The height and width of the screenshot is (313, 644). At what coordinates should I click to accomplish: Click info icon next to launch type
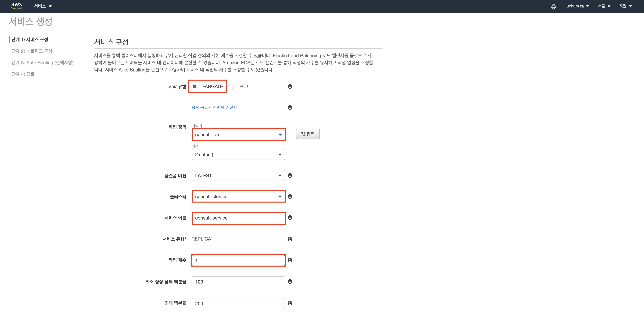pos(290,86)
